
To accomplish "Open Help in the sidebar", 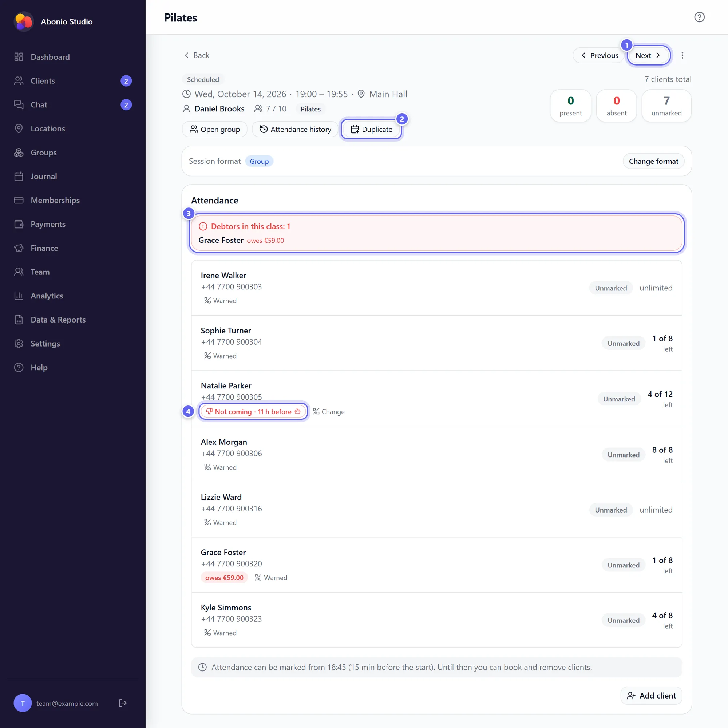I will pos(73,367).
